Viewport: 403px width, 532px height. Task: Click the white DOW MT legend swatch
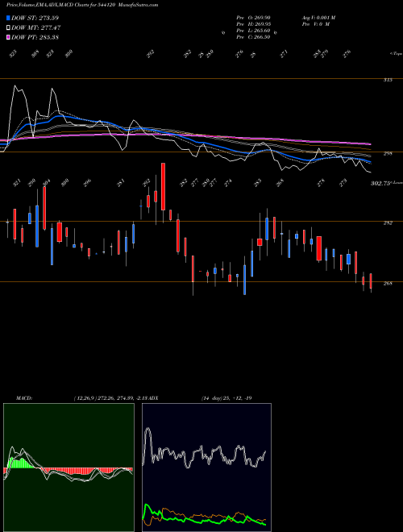[9, 27]
